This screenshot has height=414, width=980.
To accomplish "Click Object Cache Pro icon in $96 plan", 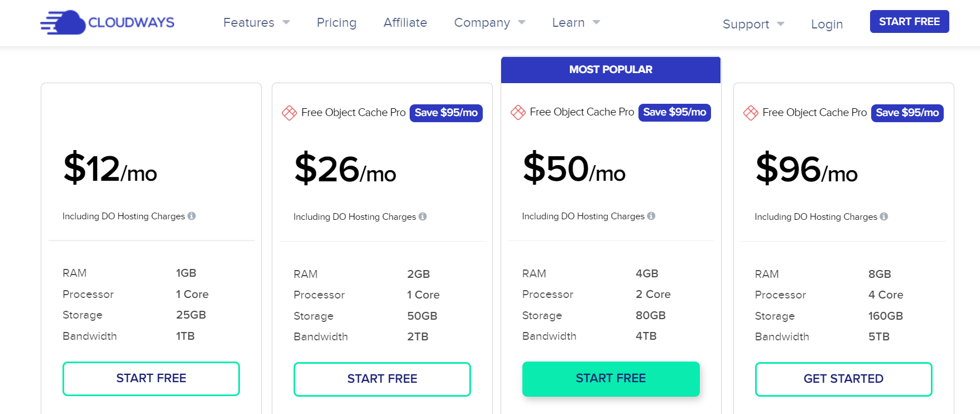I will (751, 113).
